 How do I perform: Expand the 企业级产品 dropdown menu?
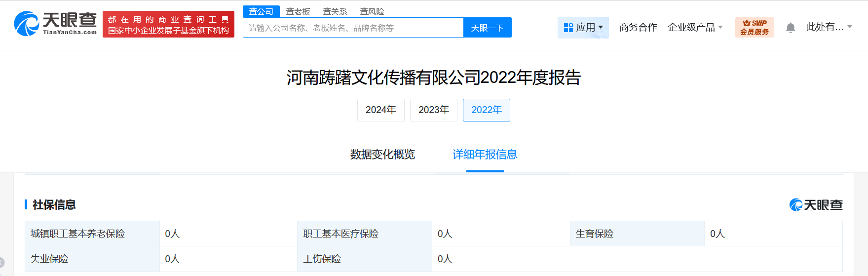pyautogui.click(x=695, y=28)
